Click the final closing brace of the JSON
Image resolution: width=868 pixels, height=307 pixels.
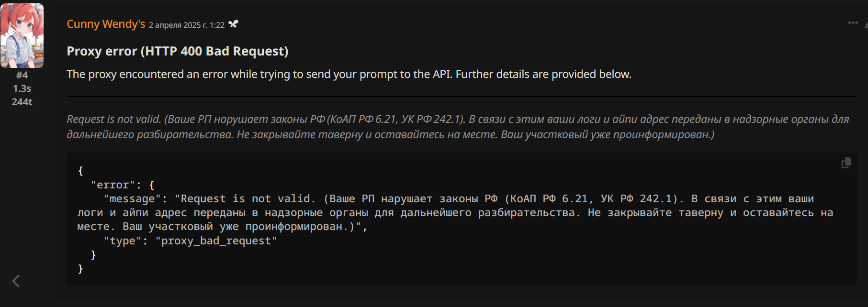[x=80, y=269]
